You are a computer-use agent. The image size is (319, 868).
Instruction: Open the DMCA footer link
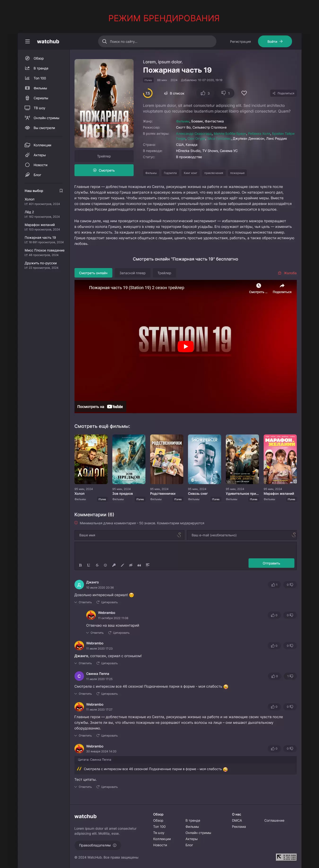[x=237, y=820]
